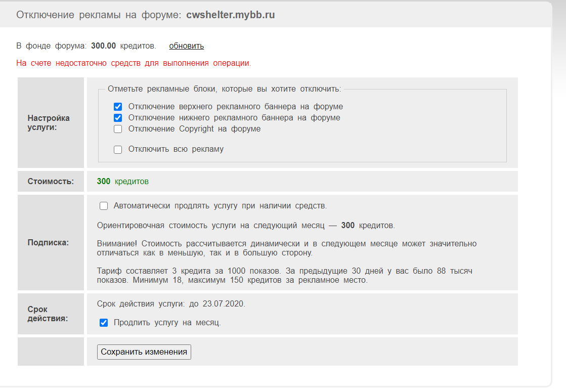Click the Внимание! dynamic cost warning paragraph
This screenshot has width=566, height=392.
(x=287, y=248)
